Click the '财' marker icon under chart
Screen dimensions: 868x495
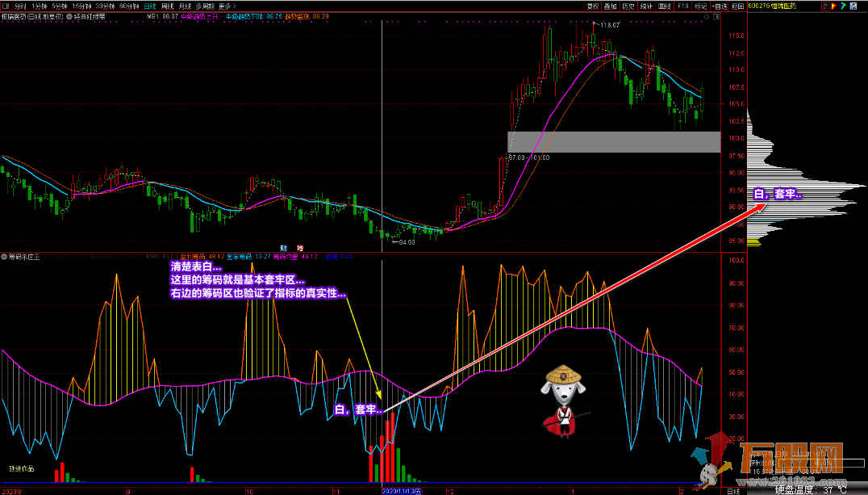pos(284,248)
